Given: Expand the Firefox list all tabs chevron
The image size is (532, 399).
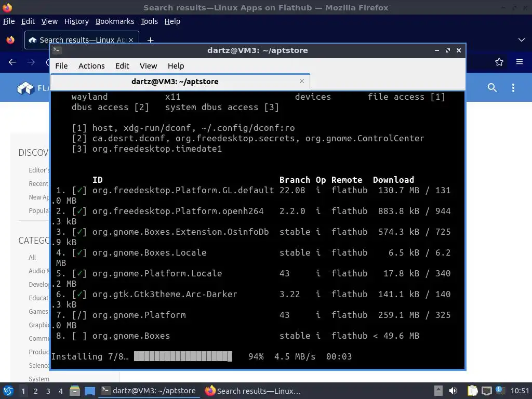Looking at the screenshot, I should [x=522, y=40].
